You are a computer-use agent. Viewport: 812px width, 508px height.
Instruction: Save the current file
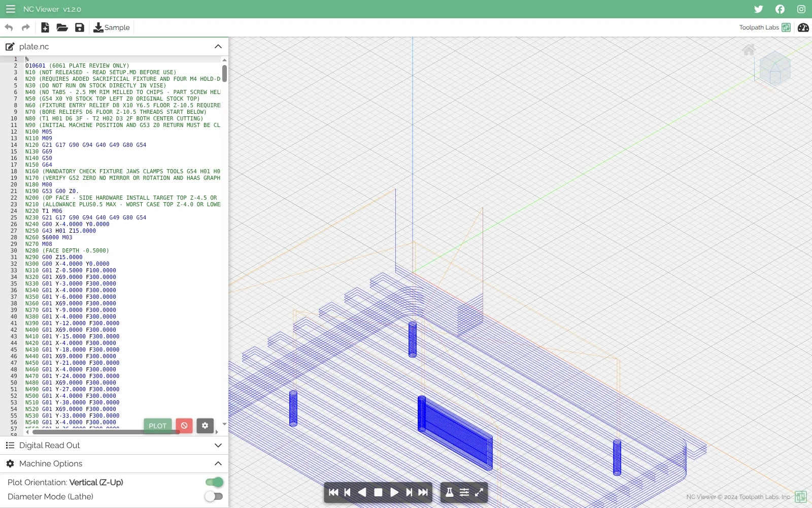[x=80, y=27]
